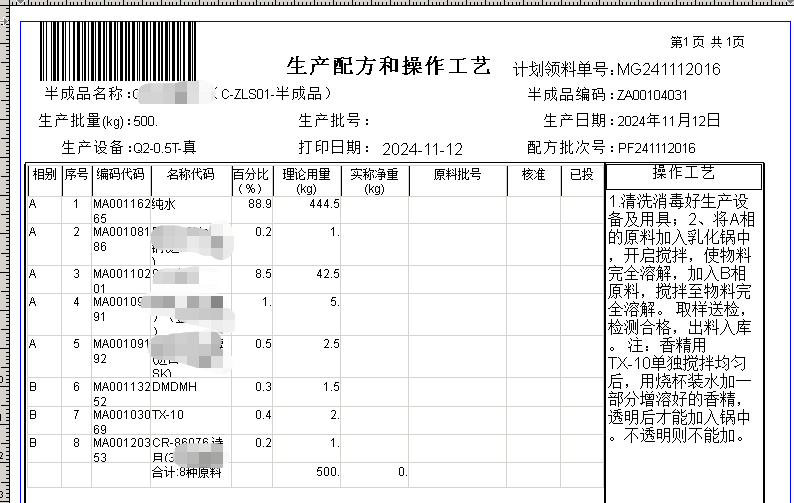Select order number MG241112016
This screenshot has width=794, height=503.
pos(668,69)
